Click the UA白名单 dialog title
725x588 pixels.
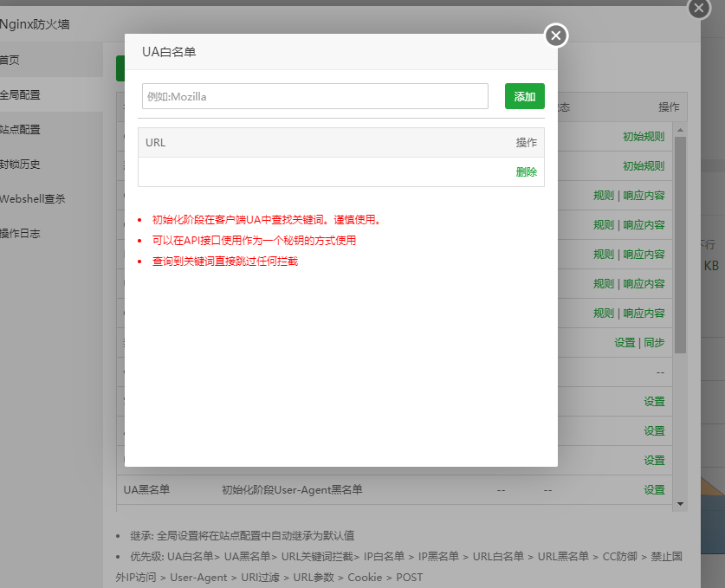(169, 52)
